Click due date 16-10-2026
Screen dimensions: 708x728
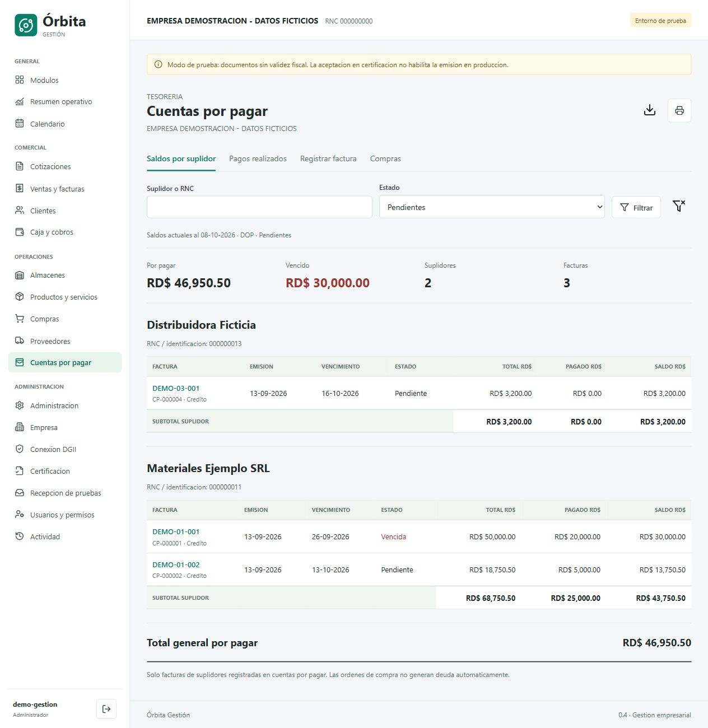click(x=340, y=393)
